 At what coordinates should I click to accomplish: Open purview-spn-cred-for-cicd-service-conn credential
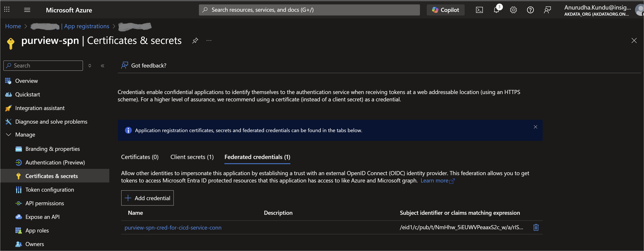pos(173,228)
